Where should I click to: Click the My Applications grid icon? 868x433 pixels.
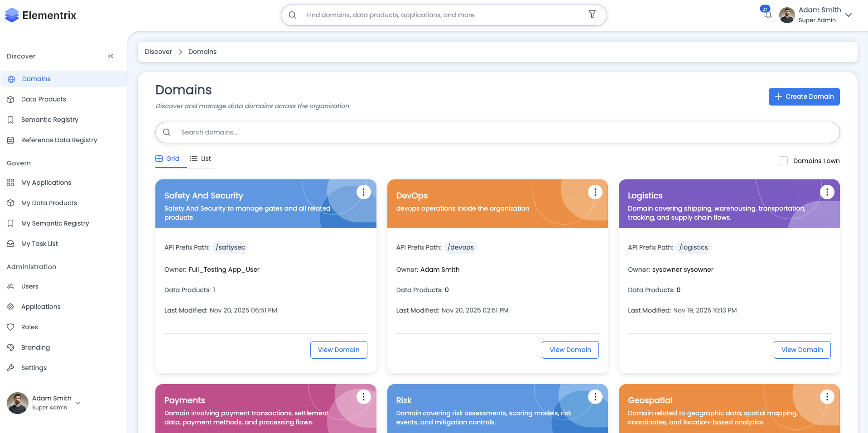[x=10, y=183]
